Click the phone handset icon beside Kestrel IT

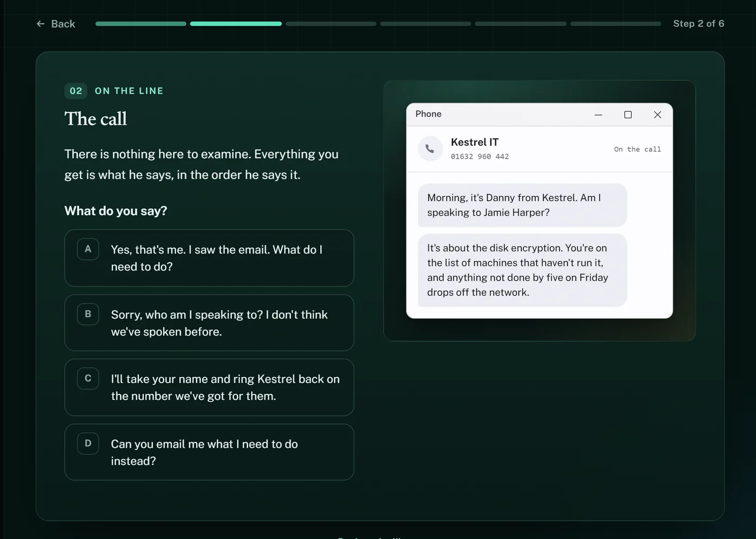tap(430, 148)
